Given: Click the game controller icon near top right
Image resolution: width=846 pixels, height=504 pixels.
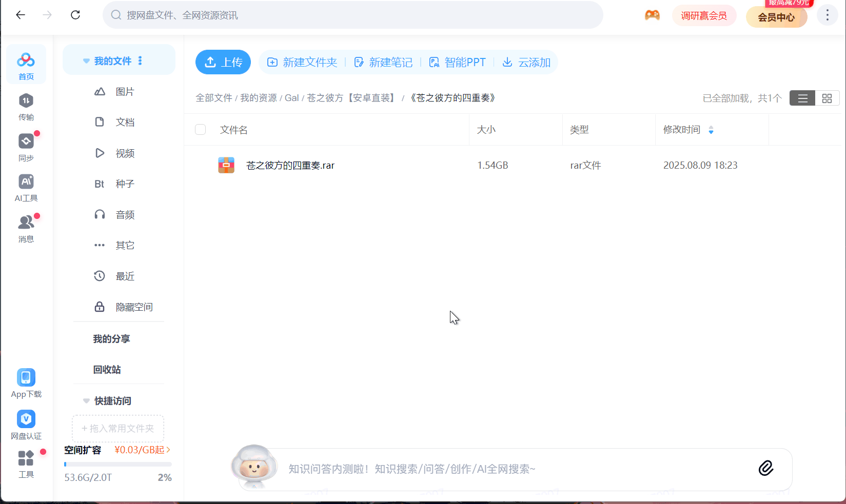Looking at the screenshot, I should pyautogui.click(x=652, y=15).
